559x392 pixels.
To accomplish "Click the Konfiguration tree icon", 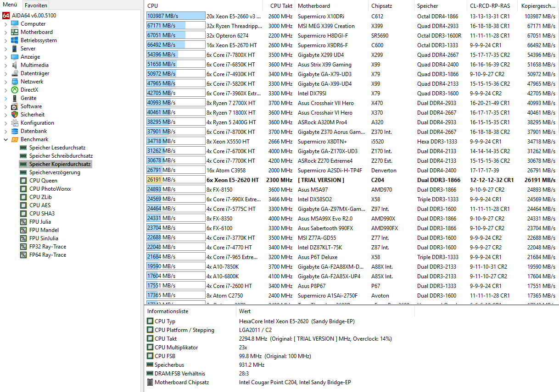I will point(15,123).
